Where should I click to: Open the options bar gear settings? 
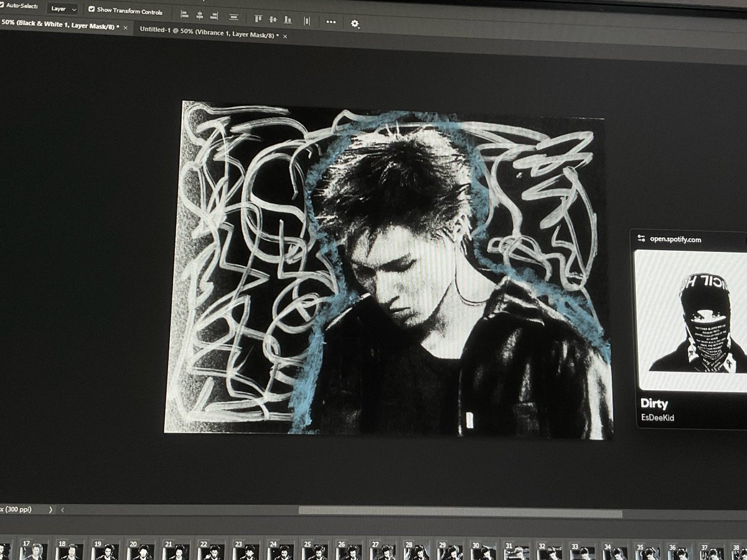tap(355, 24)
